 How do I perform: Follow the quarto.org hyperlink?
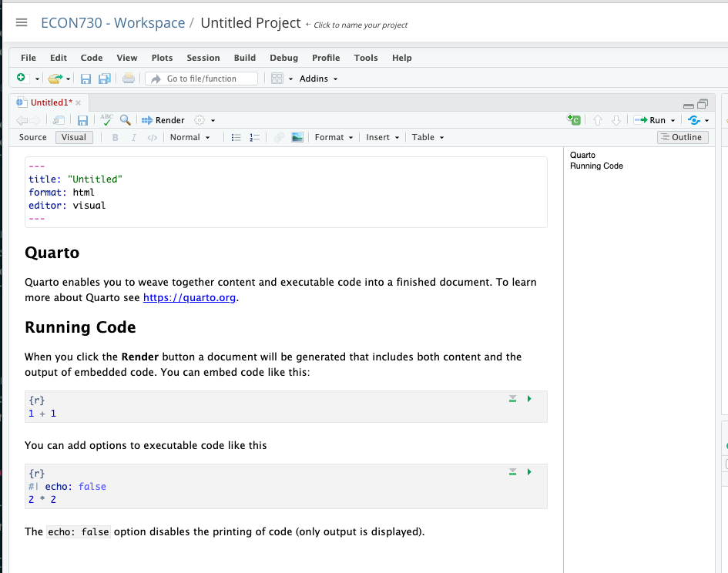(x=190, y=297)
